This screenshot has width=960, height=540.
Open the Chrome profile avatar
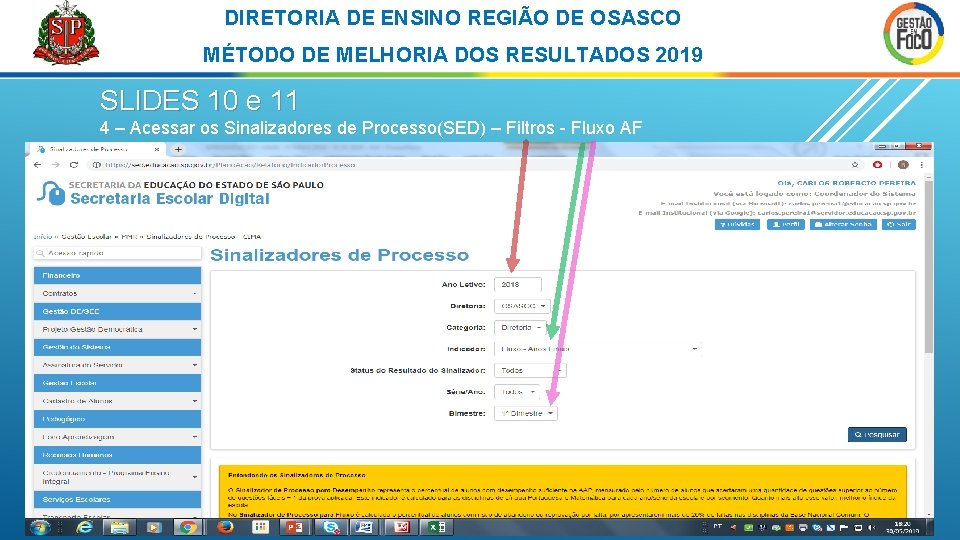point(903,165)
